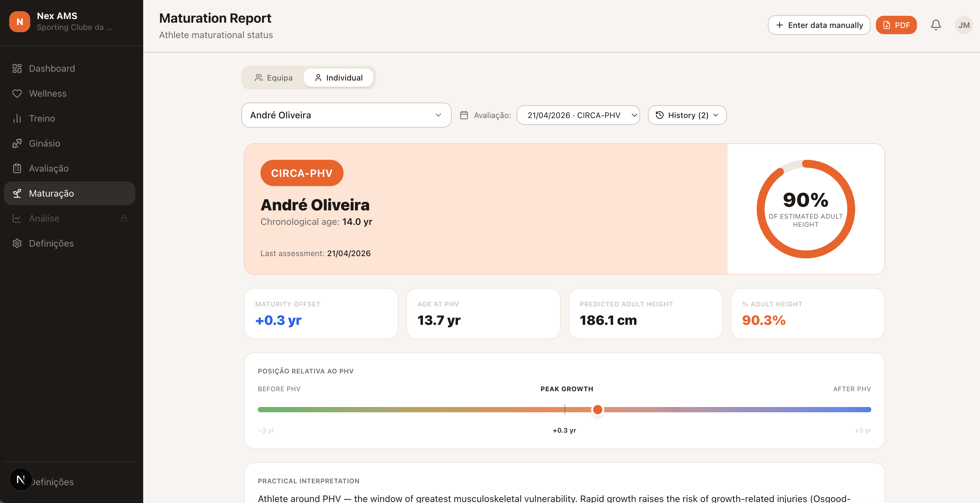Viewport: 980px width, 503px height.
Task: Open the Maturação sidebar item
Action: coord(51,193)
